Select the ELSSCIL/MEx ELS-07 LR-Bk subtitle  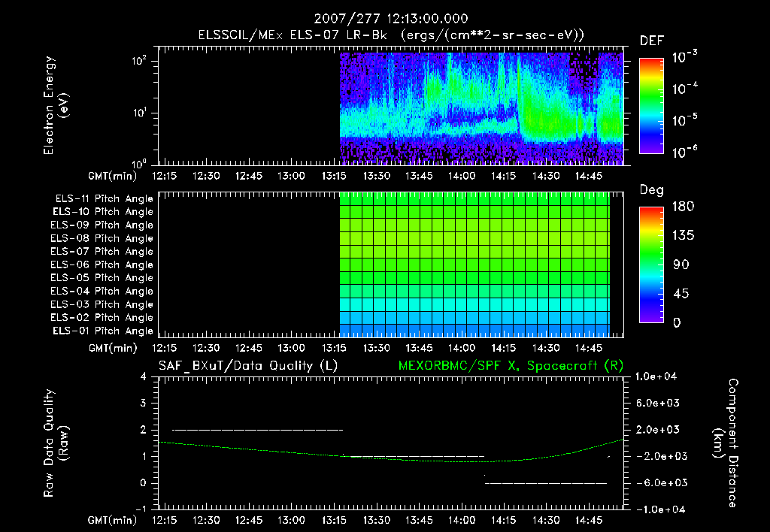(391, 35)
